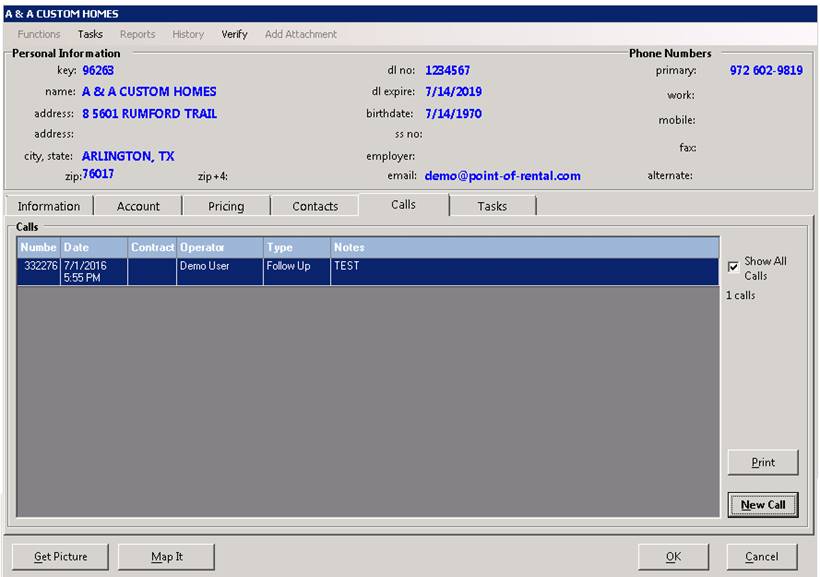
Task: Click the address 8 5601 RUMFORD TRAIL
Action: click(150, 114)
